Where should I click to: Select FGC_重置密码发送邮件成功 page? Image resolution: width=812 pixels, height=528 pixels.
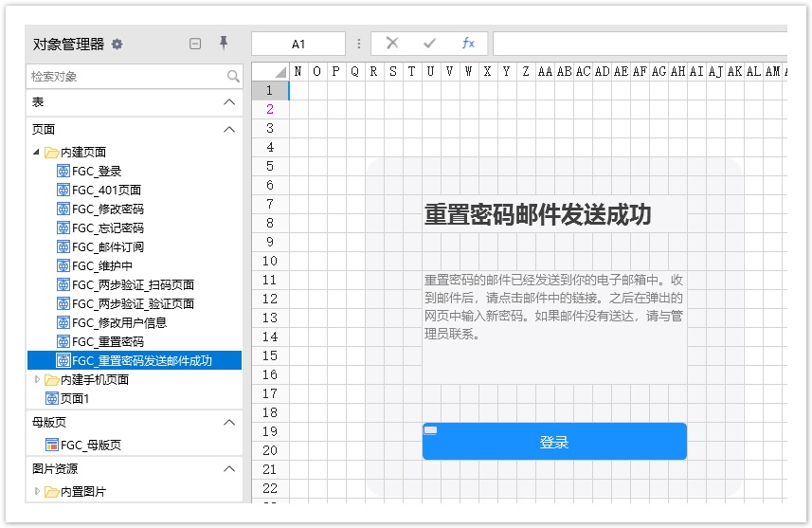pyautogui.click(x=135, y=360)
